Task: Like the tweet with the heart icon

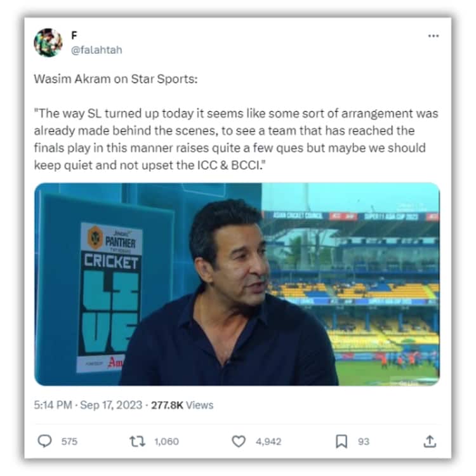Action: pyautogui.click(x=239, y=441)
